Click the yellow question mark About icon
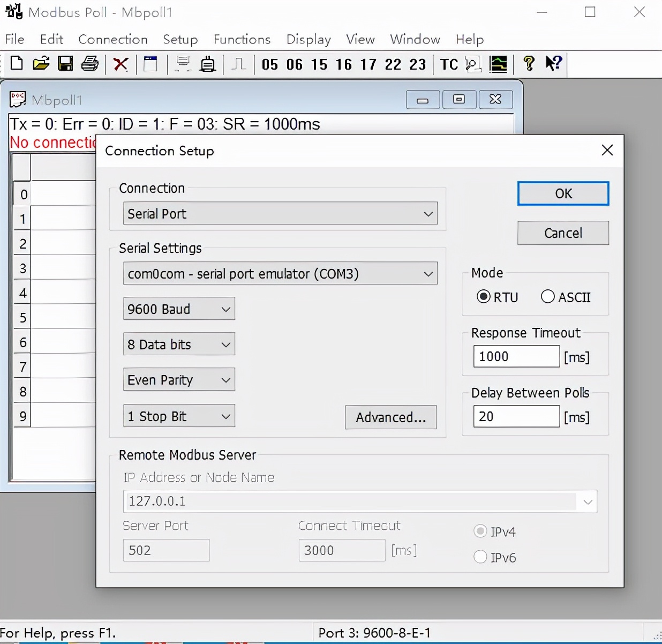Screen dimensions: 662x644 click(529, 64)
